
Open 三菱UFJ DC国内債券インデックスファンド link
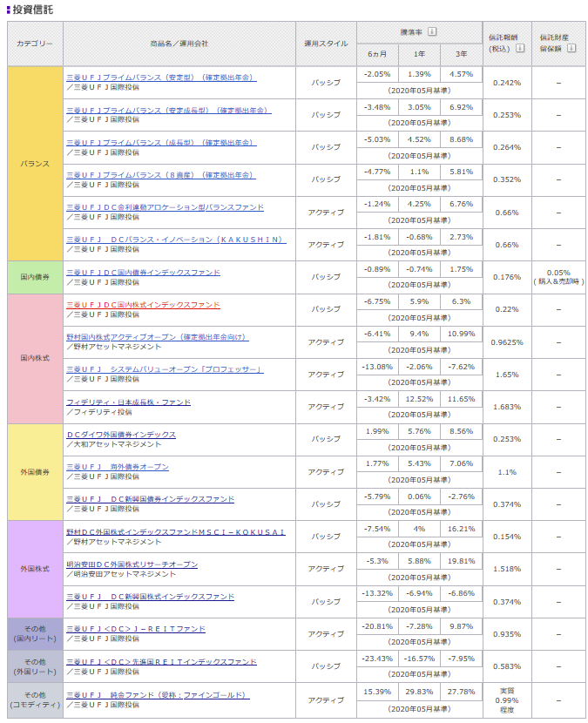tap(143, 272)
